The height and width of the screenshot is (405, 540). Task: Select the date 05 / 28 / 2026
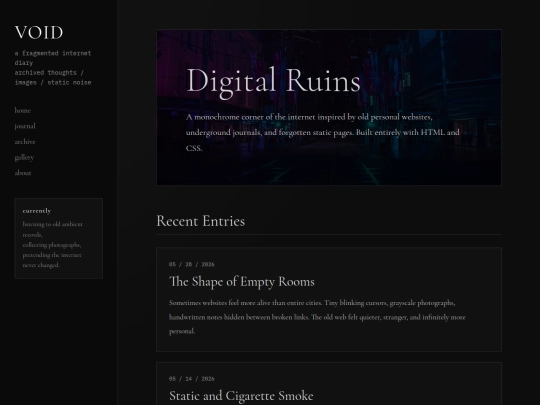click(x=191, y=264)
